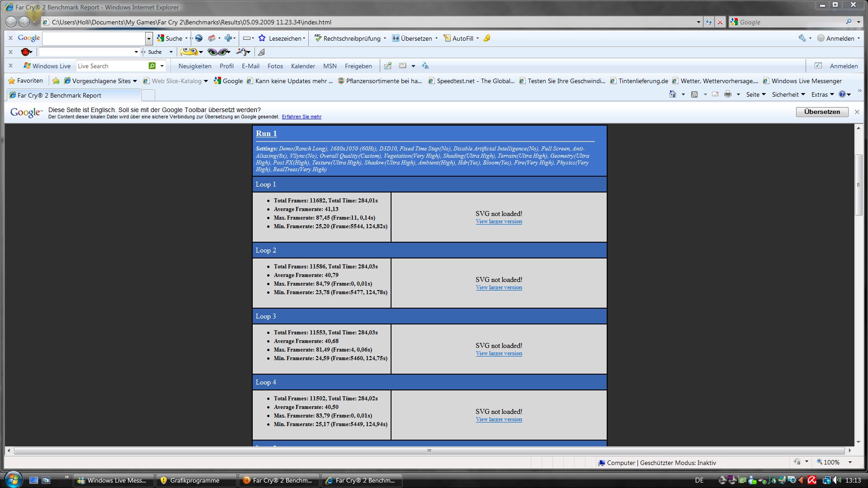Click the RSS feeds icon
The image size is (868, 488).
click(x=694, y=94)
